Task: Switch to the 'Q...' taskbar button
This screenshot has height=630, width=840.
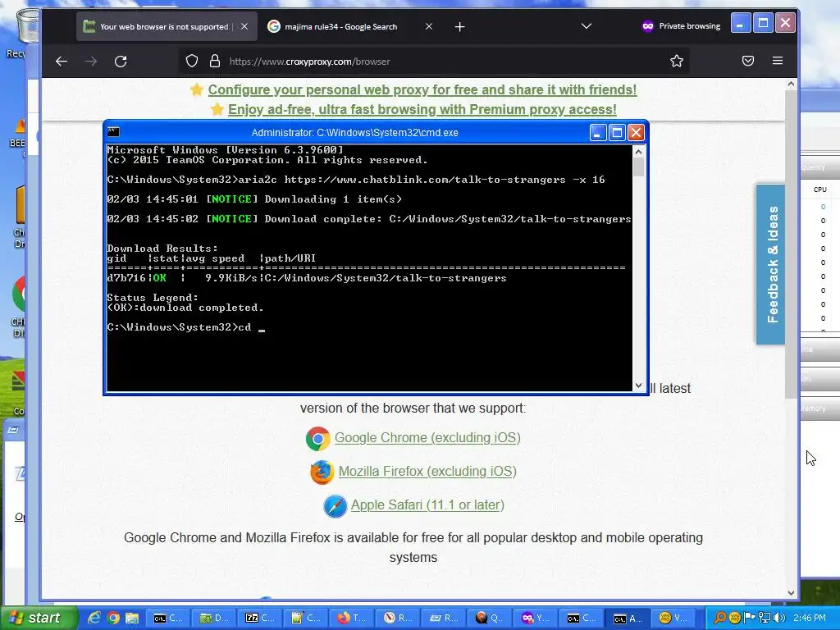Action: 491,619
